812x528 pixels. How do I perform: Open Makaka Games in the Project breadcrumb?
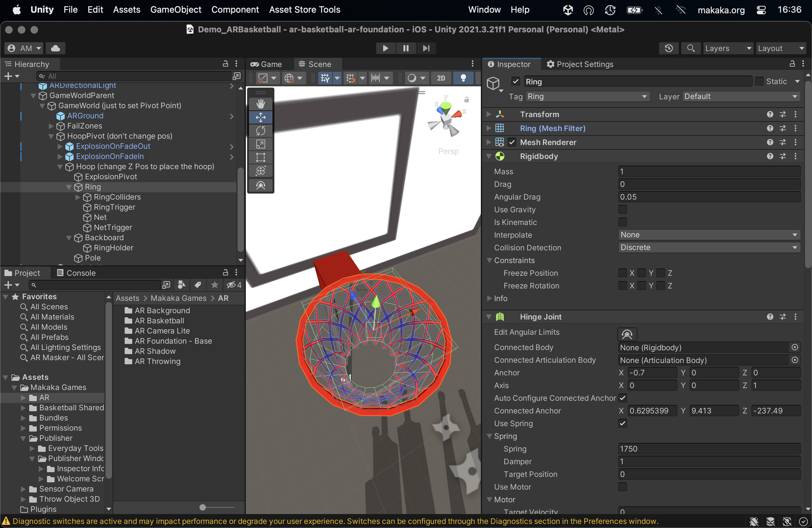click(x=178, y=298)
